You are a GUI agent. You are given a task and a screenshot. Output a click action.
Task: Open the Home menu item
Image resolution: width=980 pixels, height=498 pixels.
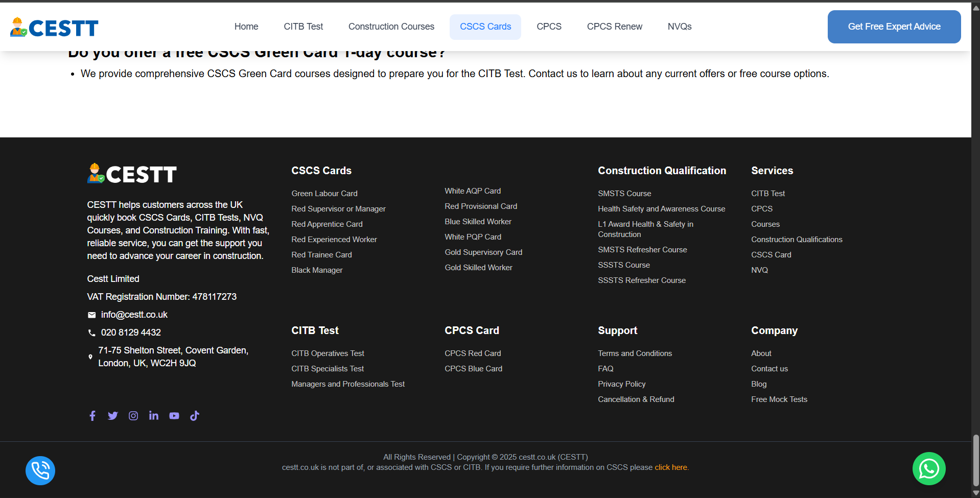pos(246,27)
